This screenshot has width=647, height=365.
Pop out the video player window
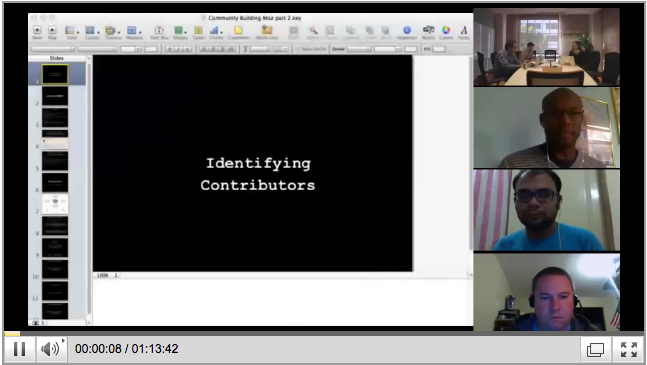pos(595,350)
